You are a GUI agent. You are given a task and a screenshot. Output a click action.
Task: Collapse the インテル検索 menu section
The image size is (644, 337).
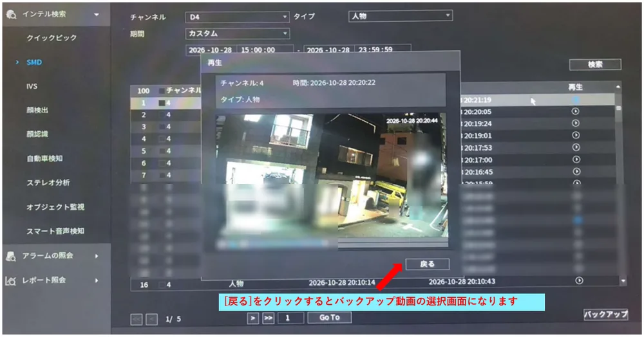tap(96, 14)
